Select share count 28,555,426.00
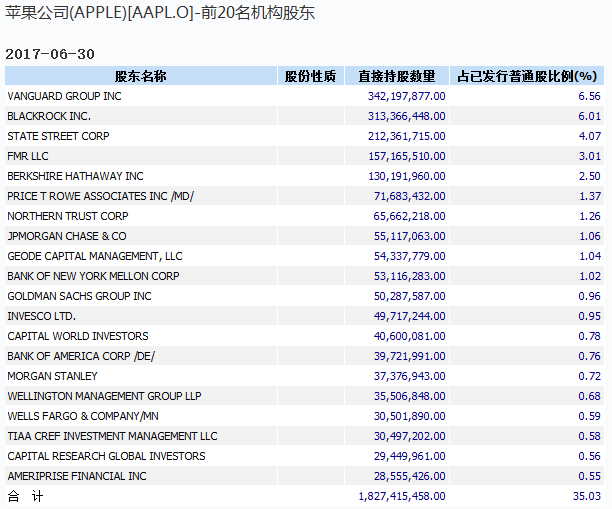The width and height of the screenshot is (612, 509). tap(409, 476)
